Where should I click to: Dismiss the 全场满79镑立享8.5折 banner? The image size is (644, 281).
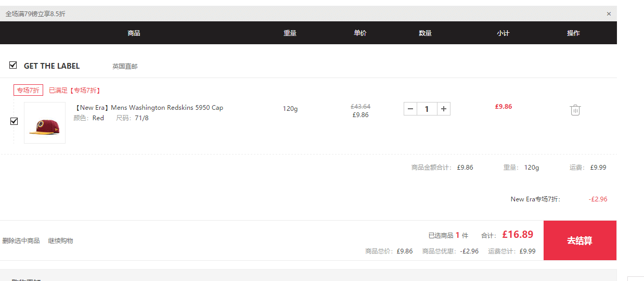(x=609, y=14)
